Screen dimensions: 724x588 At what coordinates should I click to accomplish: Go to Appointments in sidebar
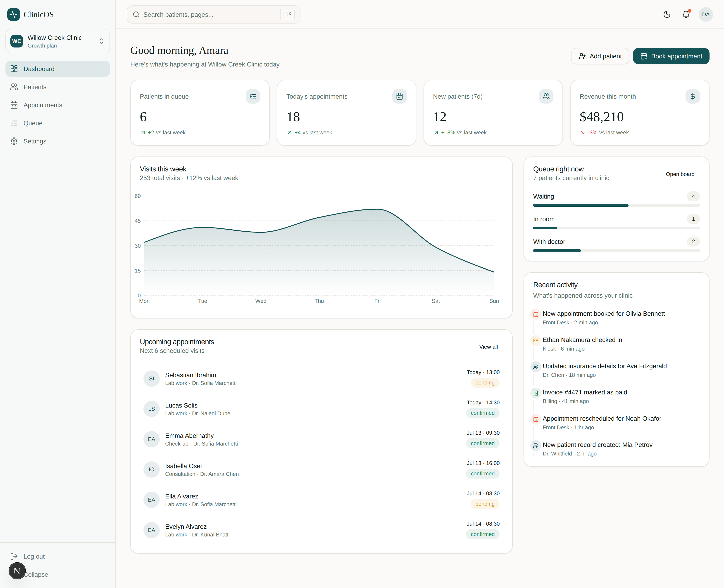coord(58,105)
